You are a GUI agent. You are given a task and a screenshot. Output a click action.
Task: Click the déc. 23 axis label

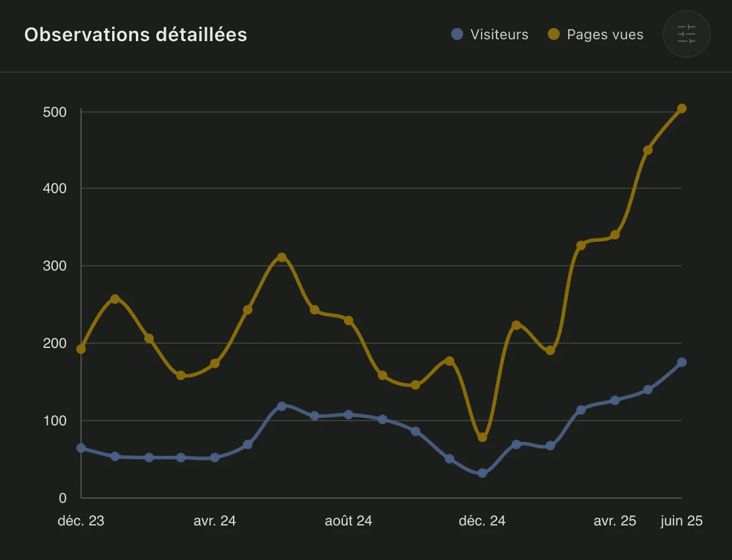click(x=81, y=521)
